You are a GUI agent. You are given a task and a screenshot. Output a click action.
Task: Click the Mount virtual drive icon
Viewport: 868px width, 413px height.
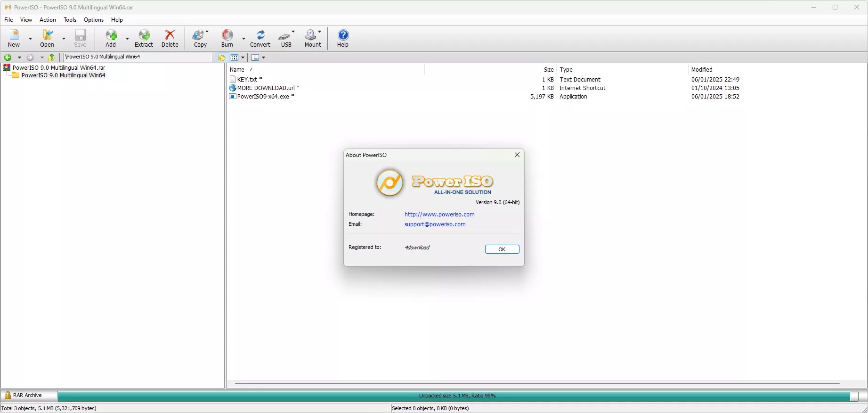click(x=311, y=35)
